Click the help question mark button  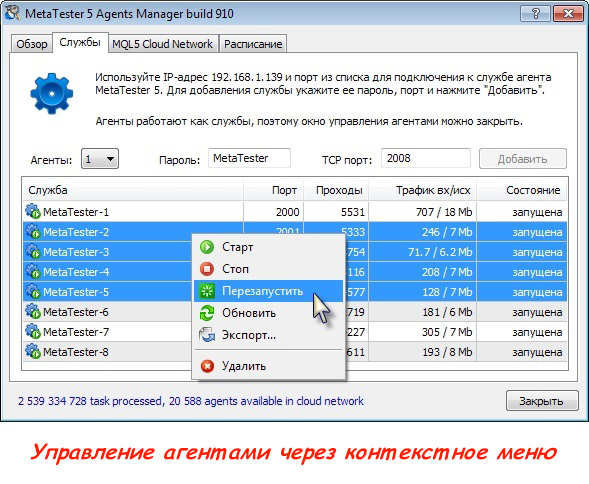point(536,14)
